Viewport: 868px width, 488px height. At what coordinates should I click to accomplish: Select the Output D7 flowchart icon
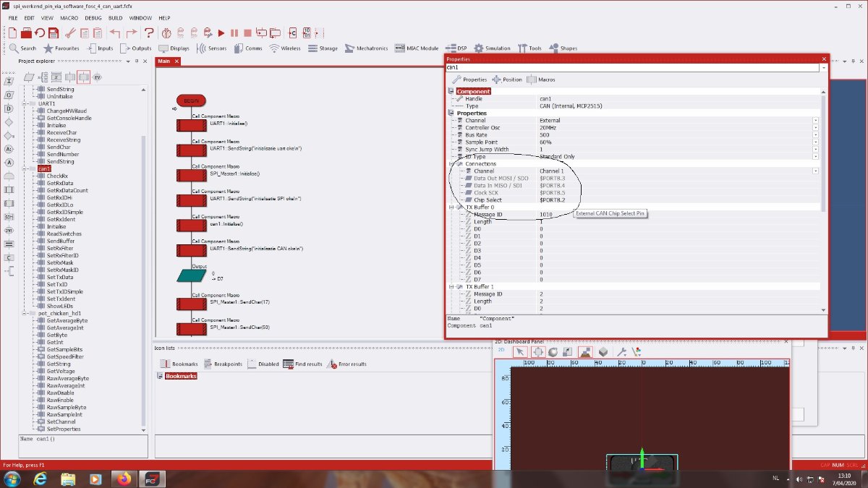pos(192,275)
